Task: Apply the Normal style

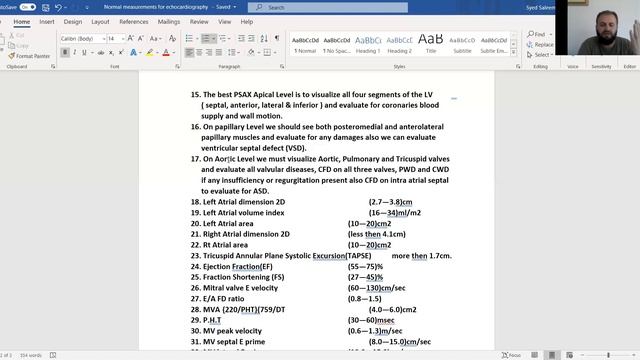Action: (305, 44)
